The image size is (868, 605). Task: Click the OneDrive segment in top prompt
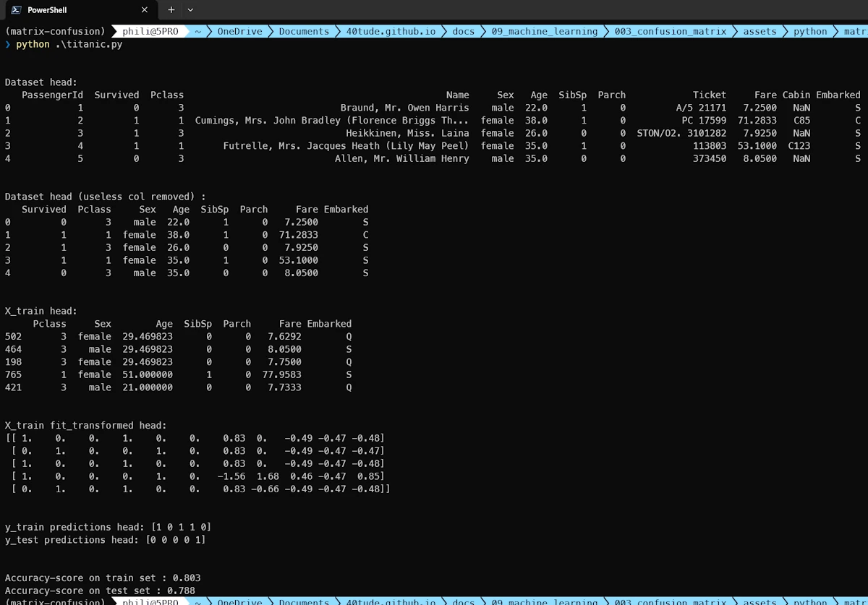point(239,31)
